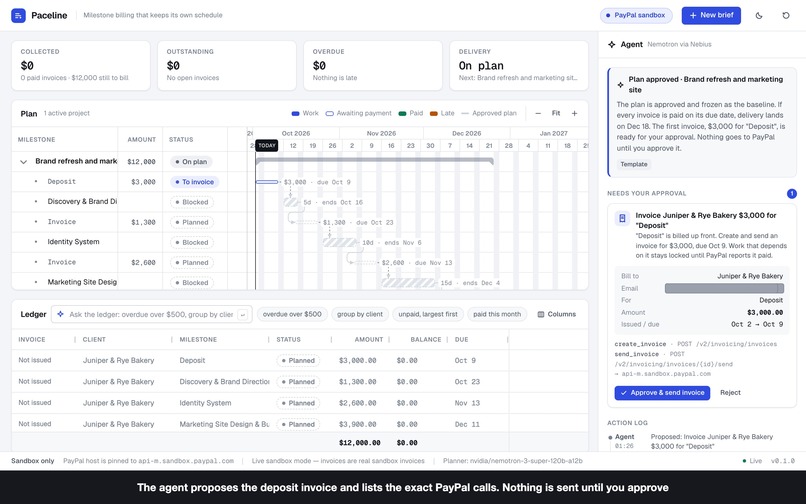Zoom in the plan timeline with plus
The height and width of the screenshot is (504, 806).
click(x=574, y=113)
